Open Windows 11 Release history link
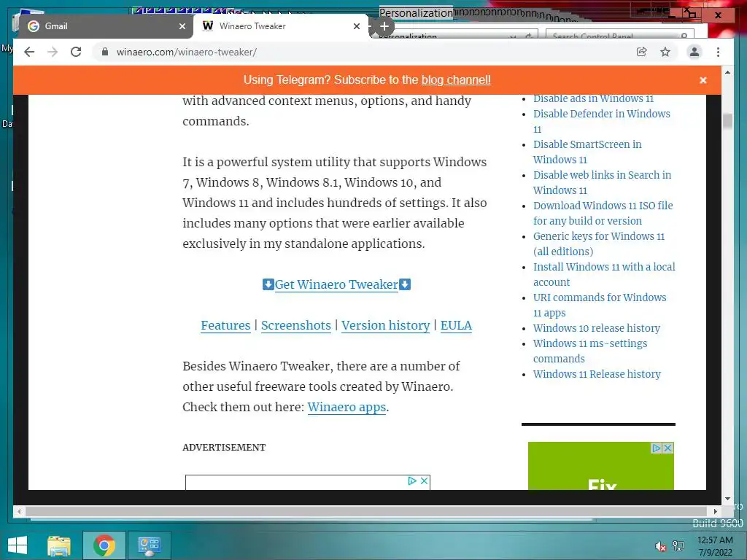This screenshot has height=560, width=747. coord(597,374)
